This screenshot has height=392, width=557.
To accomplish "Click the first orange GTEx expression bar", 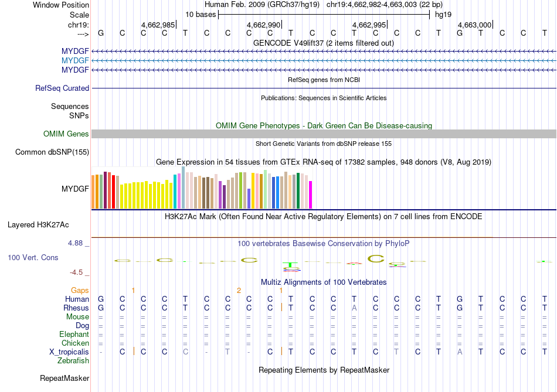I will click(x=93, y=192).
